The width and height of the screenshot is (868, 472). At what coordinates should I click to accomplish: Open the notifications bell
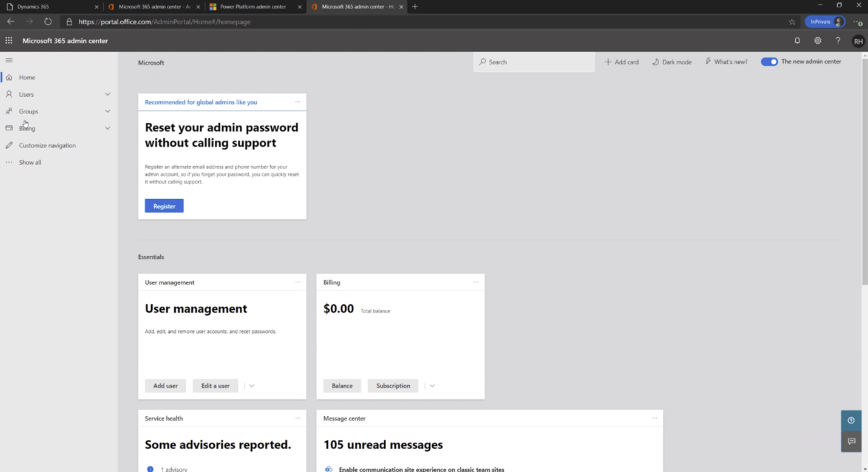click(797, 41)
